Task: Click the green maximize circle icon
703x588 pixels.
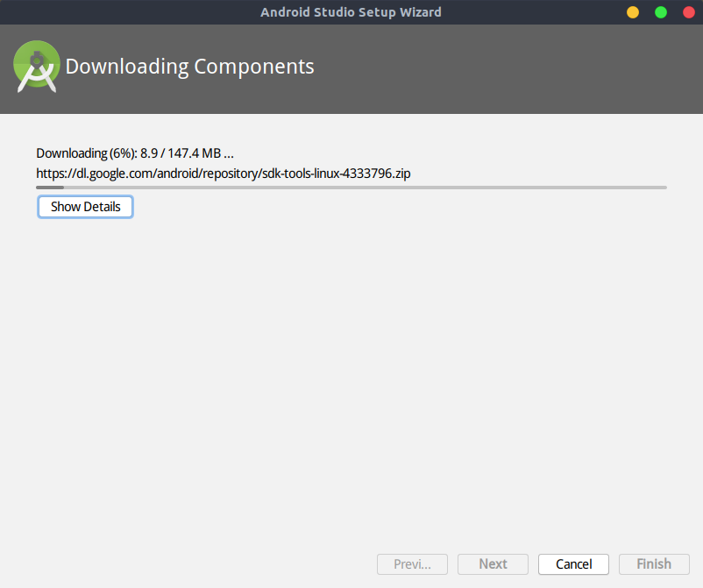Action: (x=660, y=12)
